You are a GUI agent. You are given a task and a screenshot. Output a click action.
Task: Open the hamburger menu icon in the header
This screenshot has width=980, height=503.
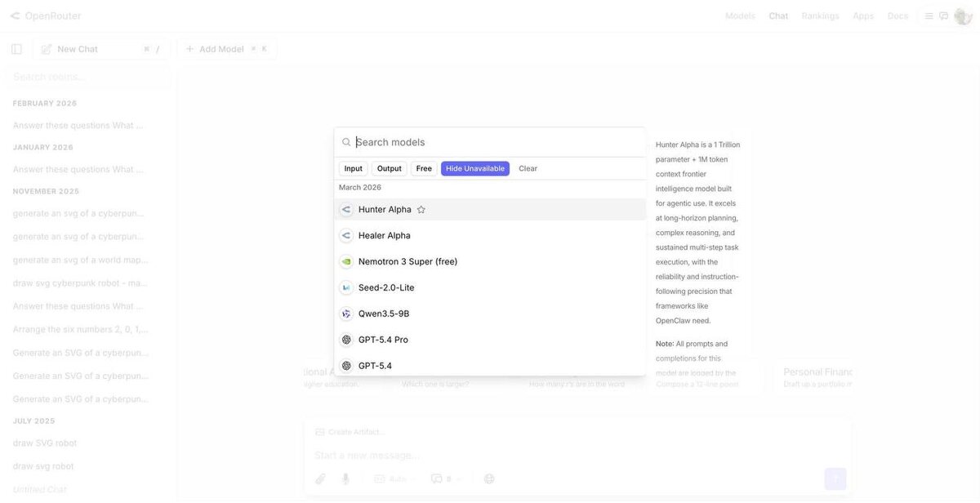point(929,16)
